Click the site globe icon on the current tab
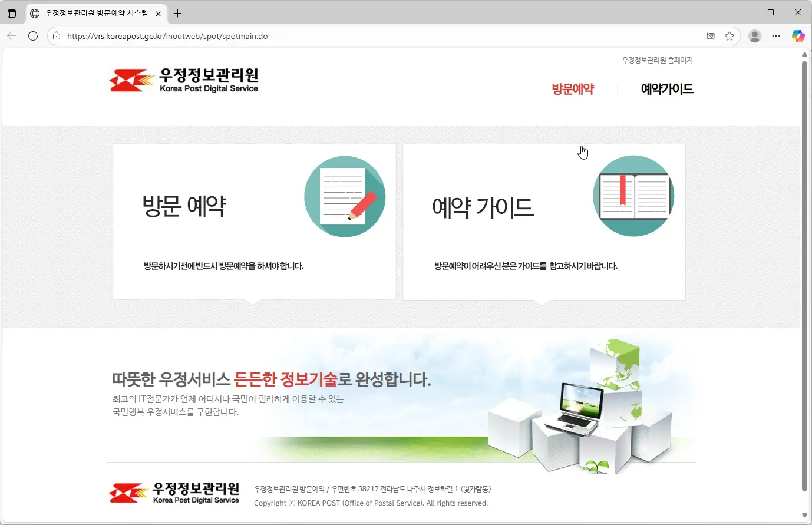Viewport: 812px width, 525px height. pyautogui.click(x=35, y=13)
